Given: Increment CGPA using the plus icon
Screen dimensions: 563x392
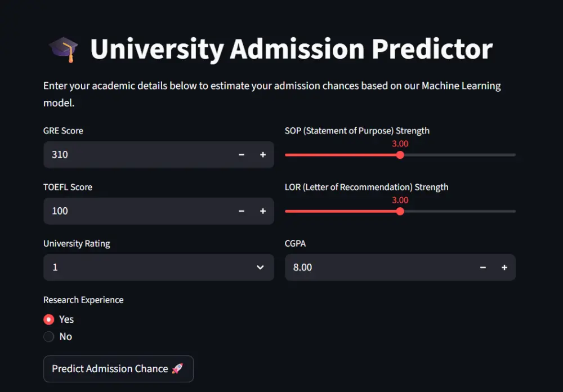Looking at the screenshot, I should coord(504,268).
